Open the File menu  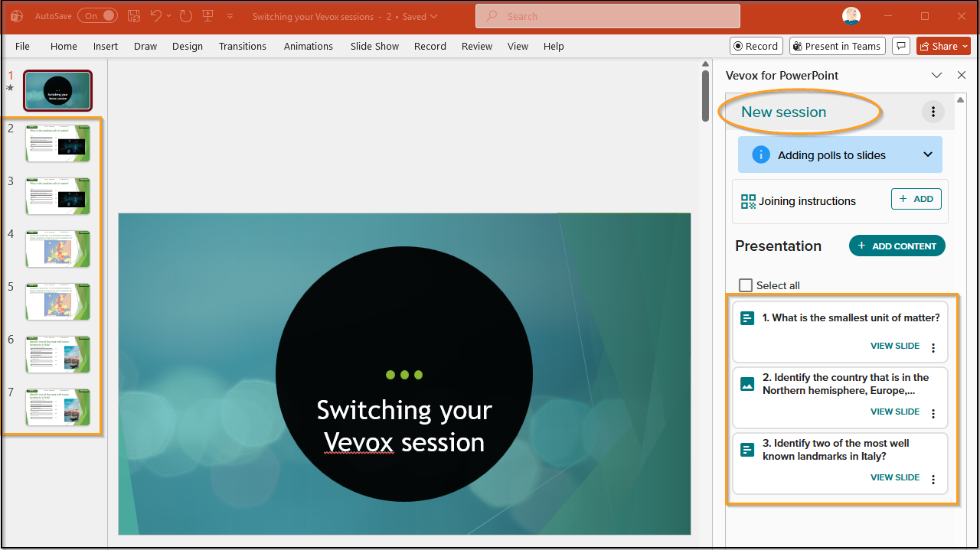point(23,46)
